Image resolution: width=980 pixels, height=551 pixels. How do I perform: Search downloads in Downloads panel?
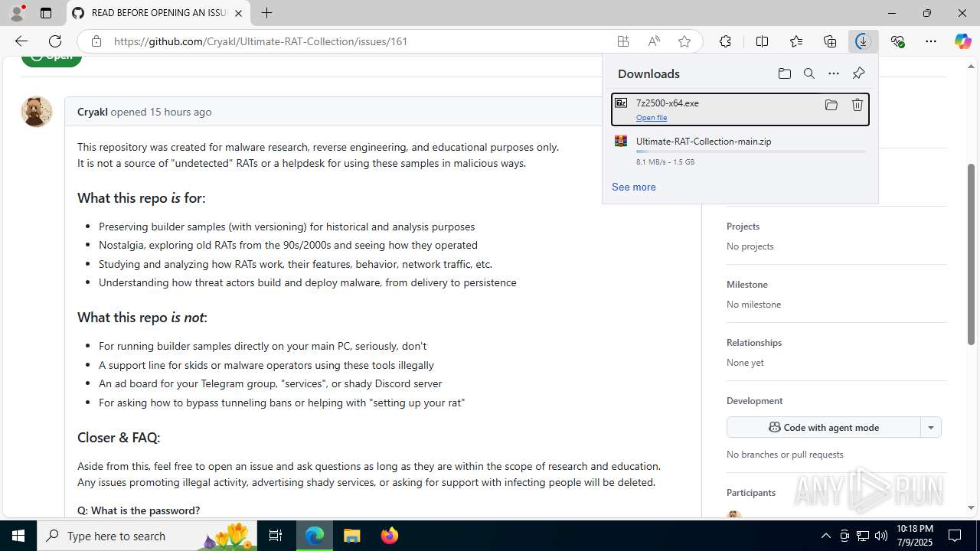(x=808, y=73)
